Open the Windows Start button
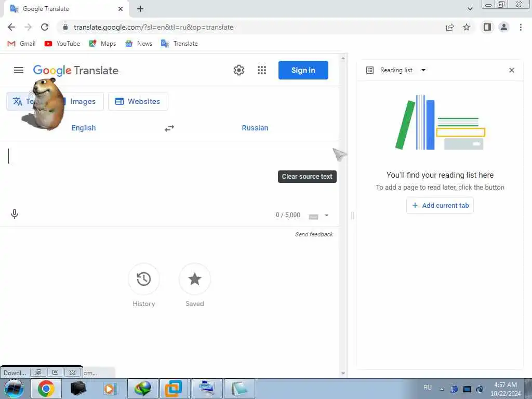 pos(13,389)
